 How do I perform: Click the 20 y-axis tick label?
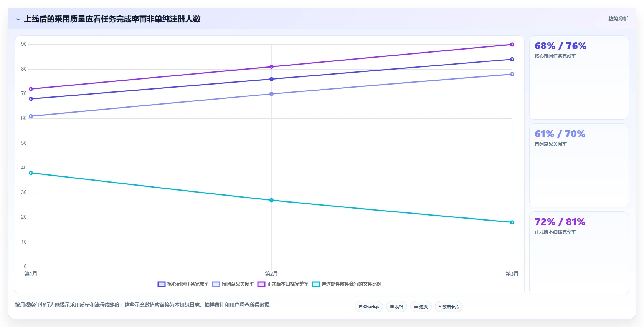tap(24, 217)
